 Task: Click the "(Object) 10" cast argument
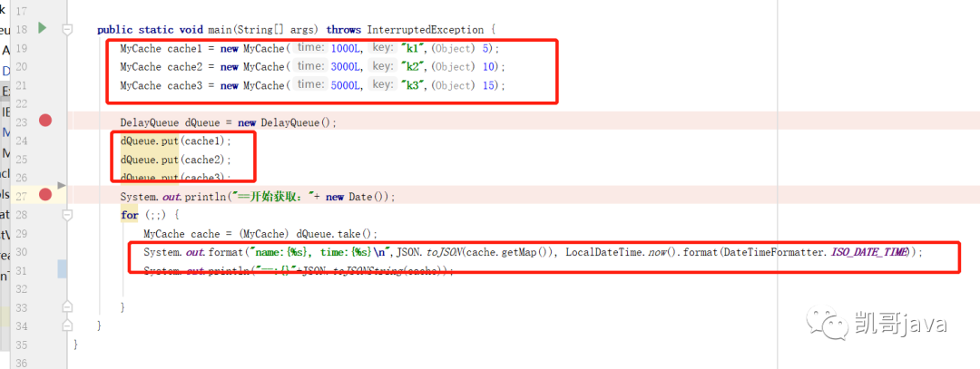coord(461,67)
